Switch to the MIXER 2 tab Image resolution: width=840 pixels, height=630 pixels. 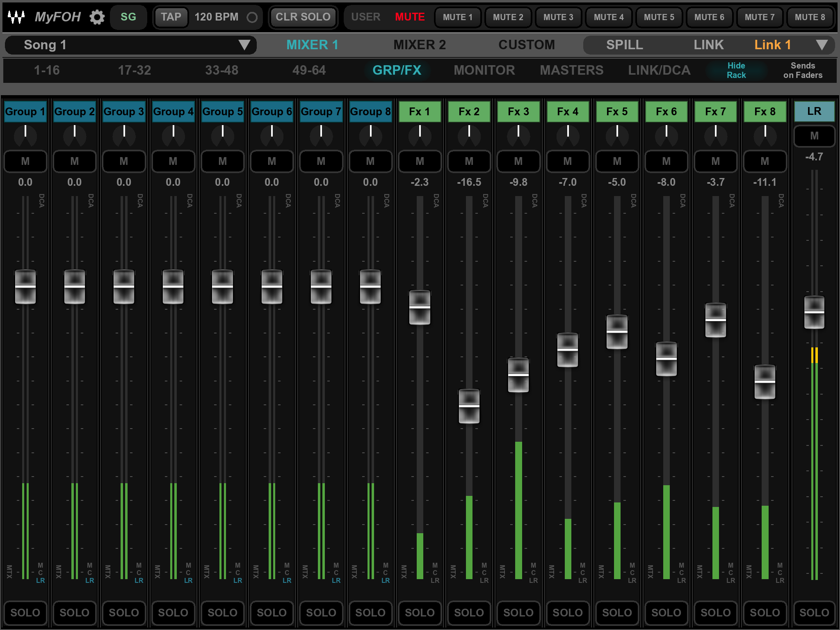419,45
